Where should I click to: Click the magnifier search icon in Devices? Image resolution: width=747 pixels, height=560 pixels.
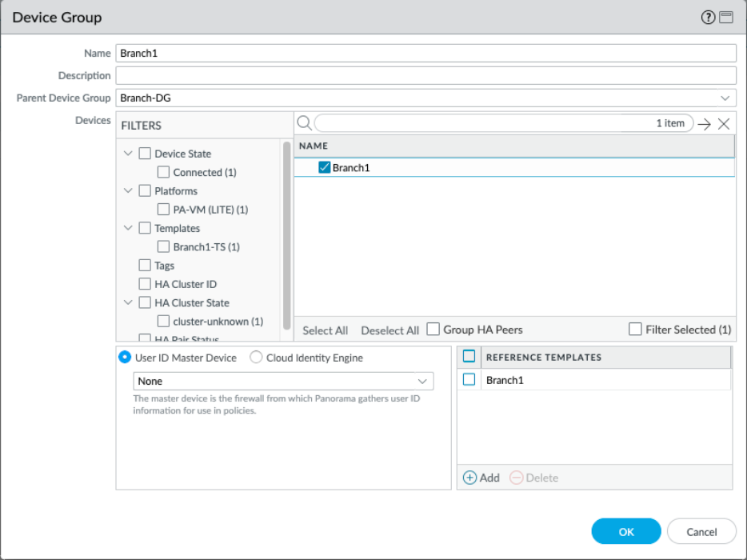click(304, 123)
